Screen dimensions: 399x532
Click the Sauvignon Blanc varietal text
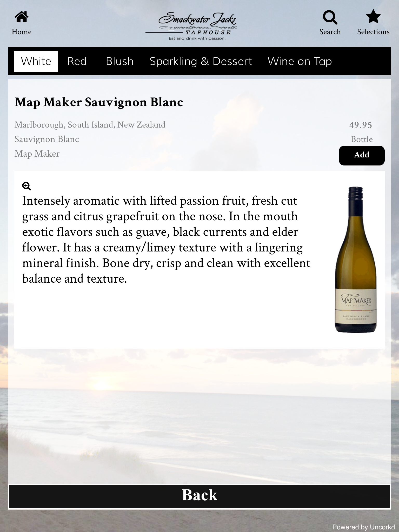[x=47, y=139]
